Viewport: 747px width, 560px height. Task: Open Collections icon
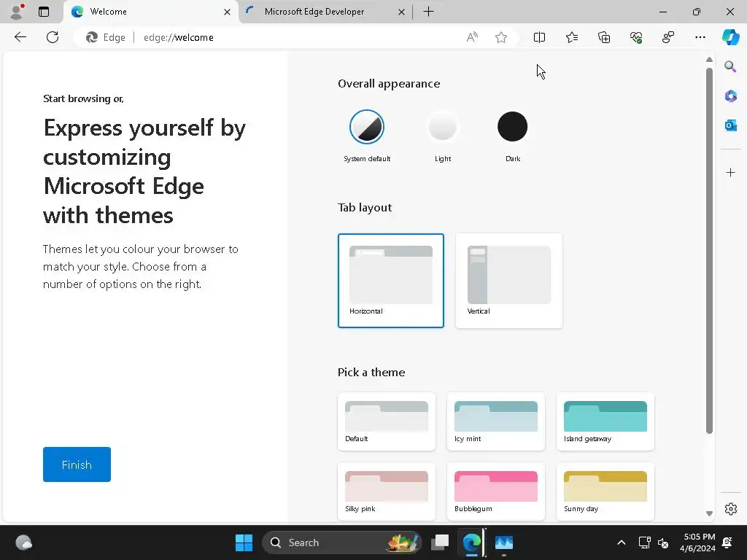pos(603,37)
